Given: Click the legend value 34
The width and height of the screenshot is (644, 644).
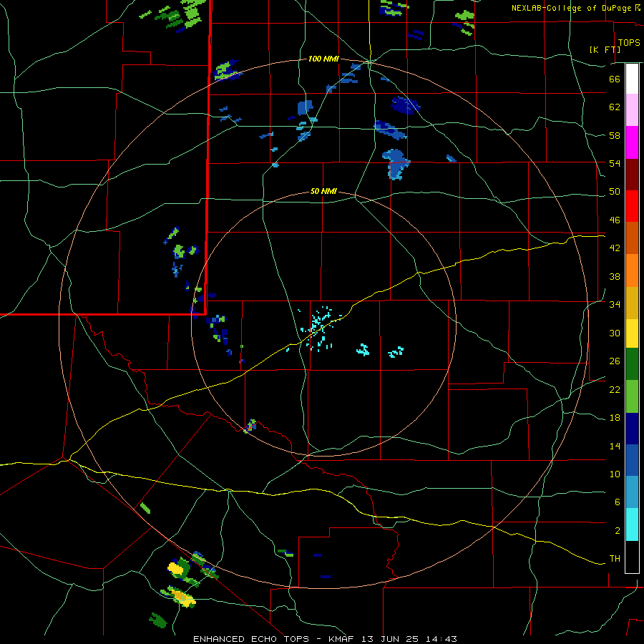Looking at the screenshot, I should click(615, 305).
